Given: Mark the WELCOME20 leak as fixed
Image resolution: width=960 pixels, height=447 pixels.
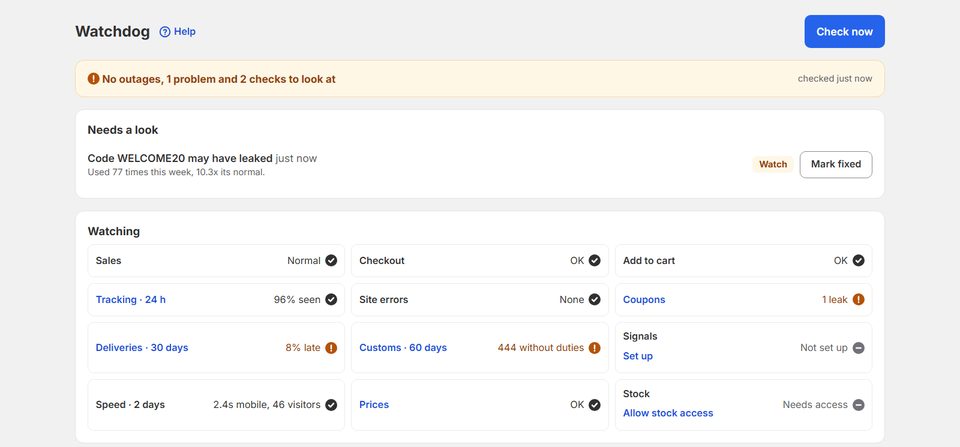Looking at the screenshot, I should tap(836, 164).
